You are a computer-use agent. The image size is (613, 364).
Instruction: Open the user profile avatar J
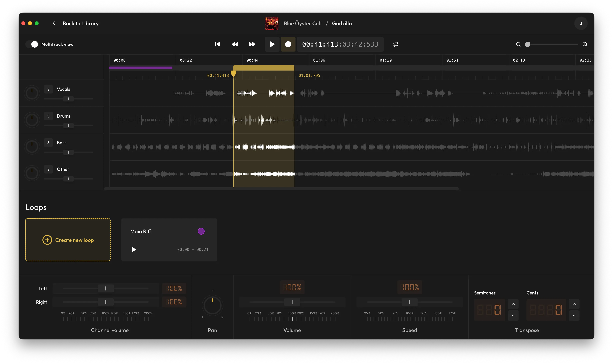pos(581,23)
